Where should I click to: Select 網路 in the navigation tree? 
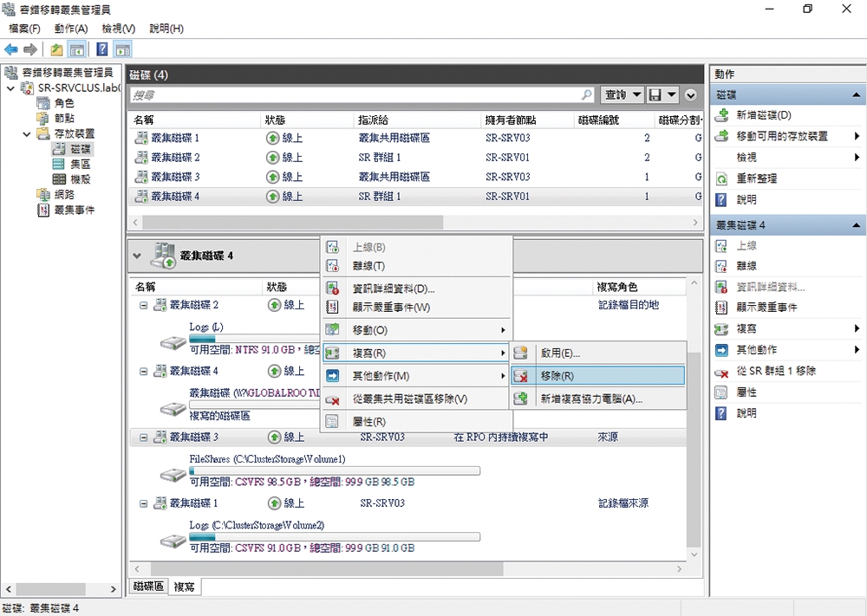(64, 194)
